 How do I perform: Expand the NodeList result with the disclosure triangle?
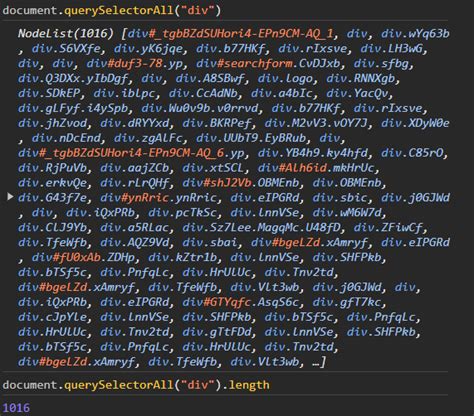pyautogui.click(x=10, y=197)
